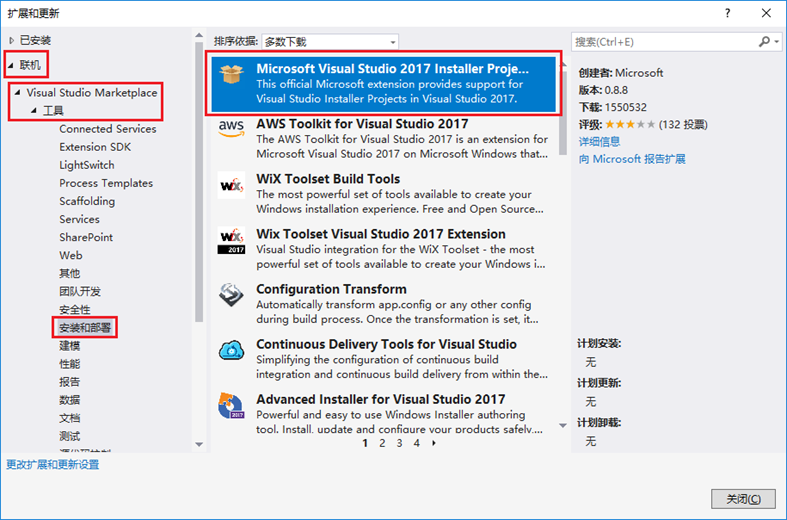The height and width of the screenshot is (520, 787).
Task: Open the 详细信息 link
Action: point(599,142)
